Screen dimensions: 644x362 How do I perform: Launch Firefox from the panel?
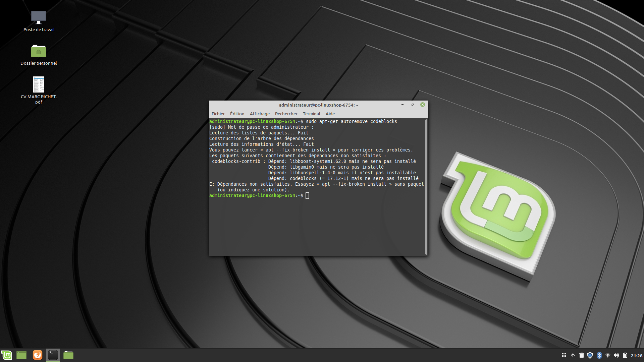click(38, 355)
